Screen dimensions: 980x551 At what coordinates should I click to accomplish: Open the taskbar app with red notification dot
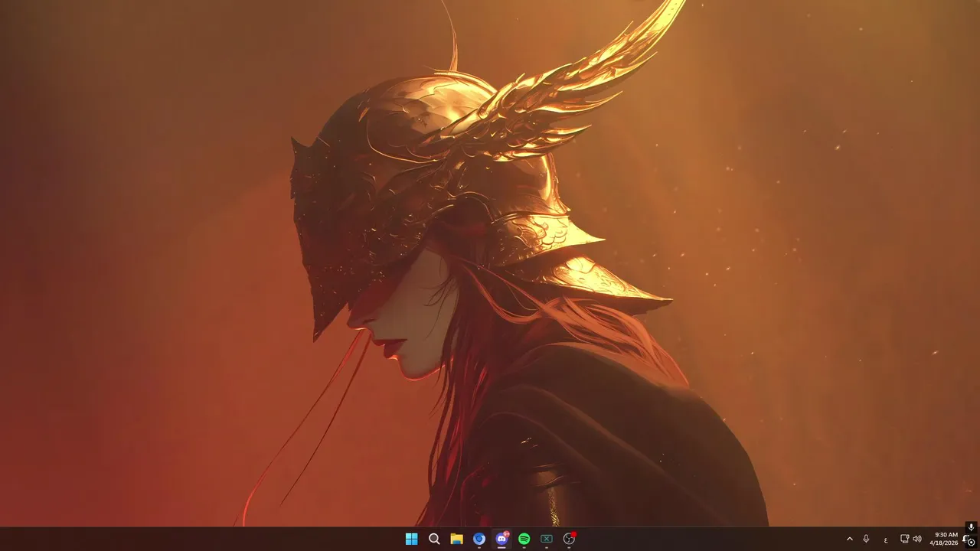pos(569,539)
